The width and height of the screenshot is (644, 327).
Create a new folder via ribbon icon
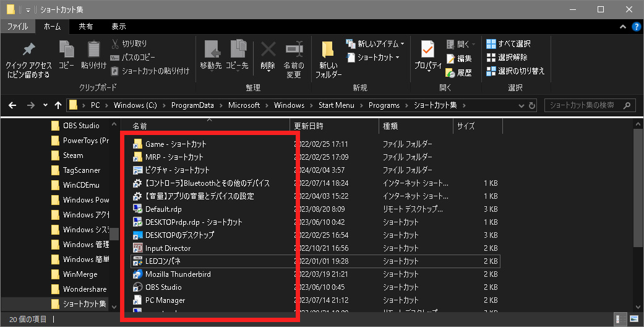(328, 50)
